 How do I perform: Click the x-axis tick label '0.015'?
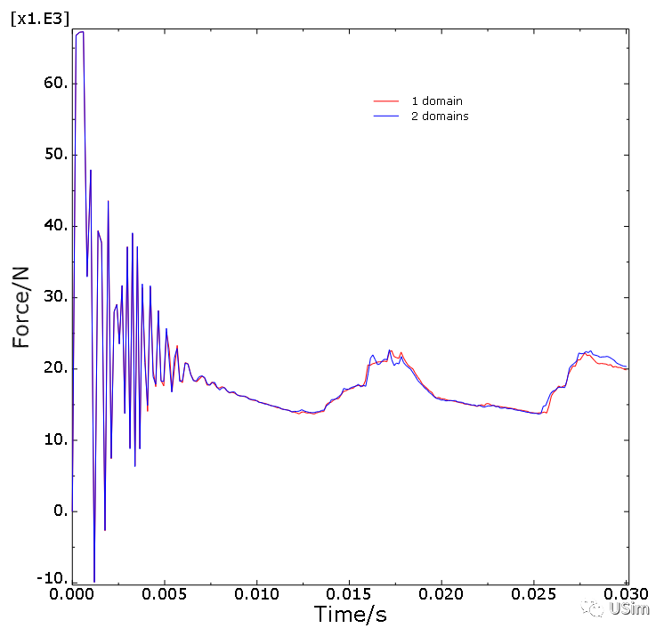[348, 594]
